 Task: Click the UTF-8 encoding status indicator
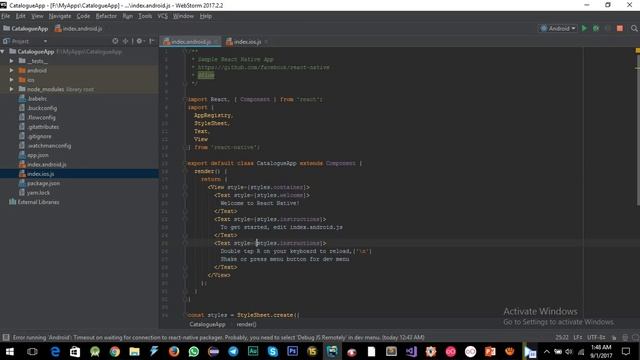coord(596,338)
